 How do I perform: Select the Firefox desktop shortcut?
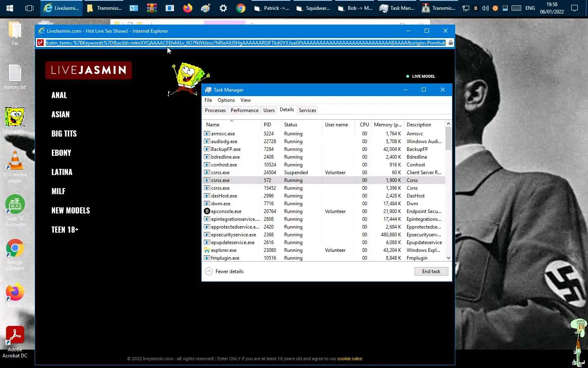[x=15, y=295]
